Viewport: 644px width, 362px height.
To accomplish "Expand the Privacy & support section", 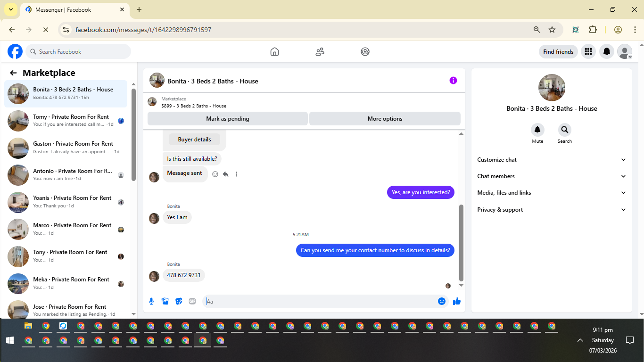I will click(x=552, y=210).
